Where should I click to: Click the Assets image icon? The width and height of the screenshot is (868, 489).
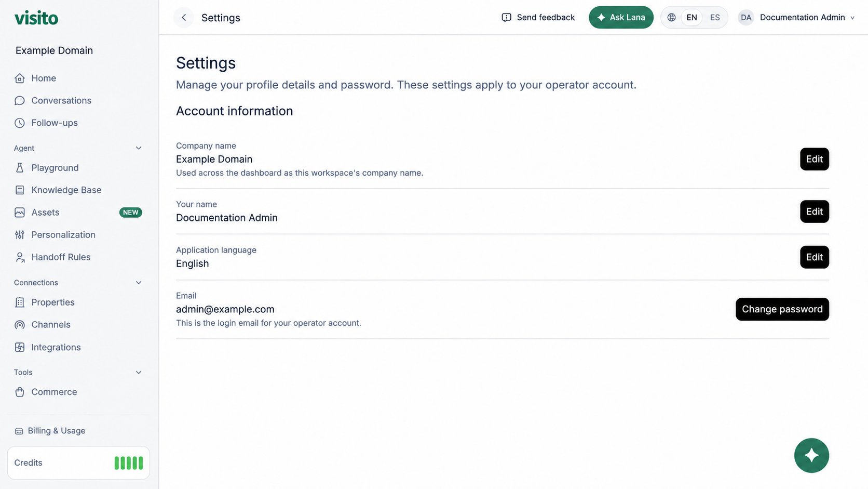[20, 213]
